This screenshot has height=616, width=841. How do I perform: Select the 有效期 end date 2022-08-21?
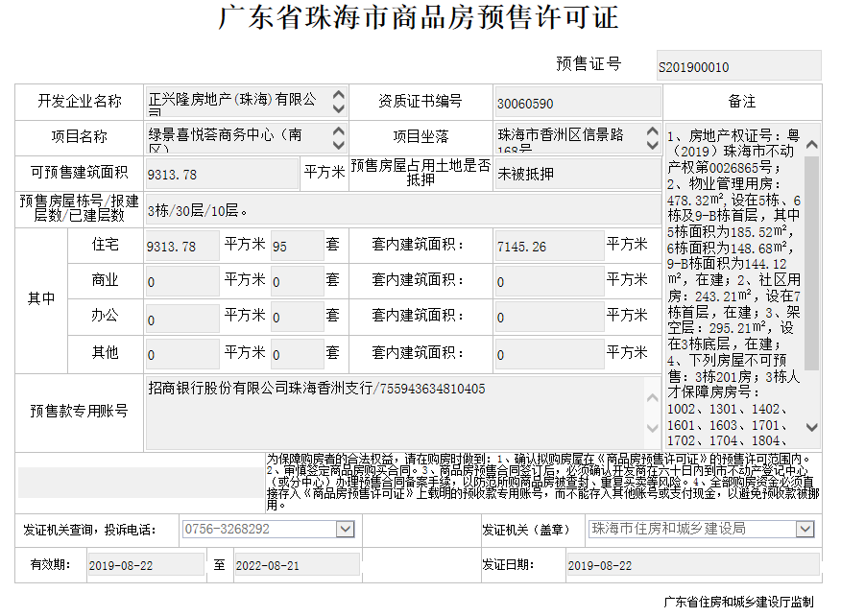(x=296, y=565)
